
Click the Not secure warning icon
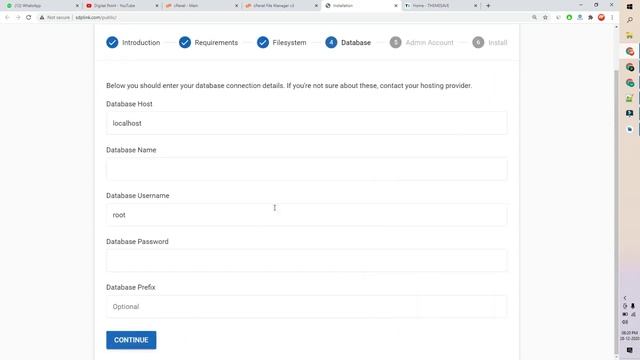click(x=42, y=18)
